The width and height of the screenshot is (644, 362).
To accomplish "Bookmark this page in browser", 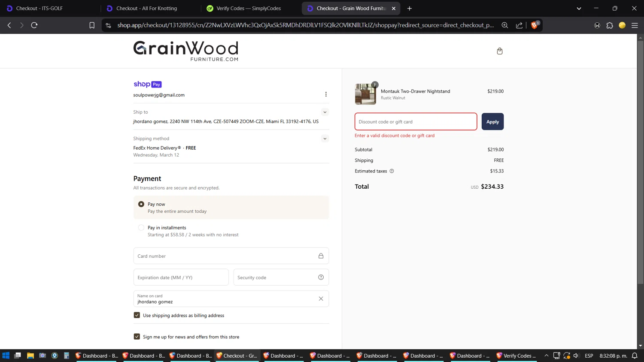I will tap(92, 25).
